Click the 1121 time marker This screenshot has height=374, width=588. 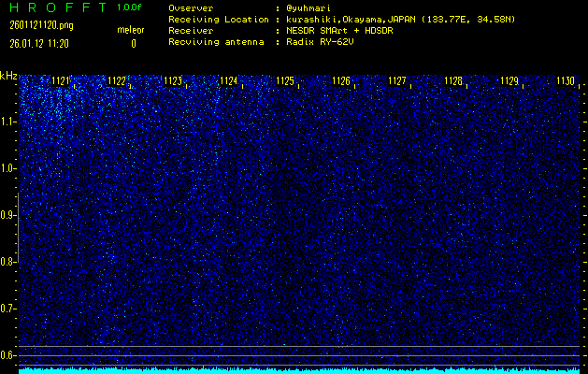click(61, 81)
